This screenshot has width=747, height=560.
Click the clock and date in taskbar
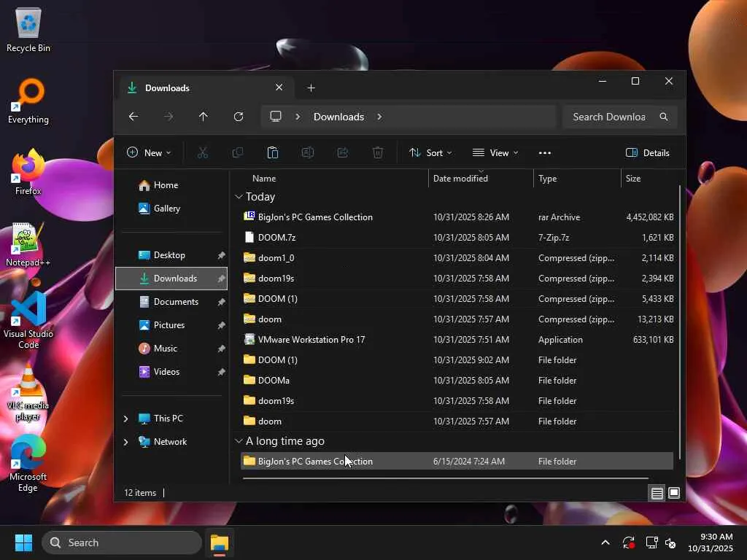point(711,542)
